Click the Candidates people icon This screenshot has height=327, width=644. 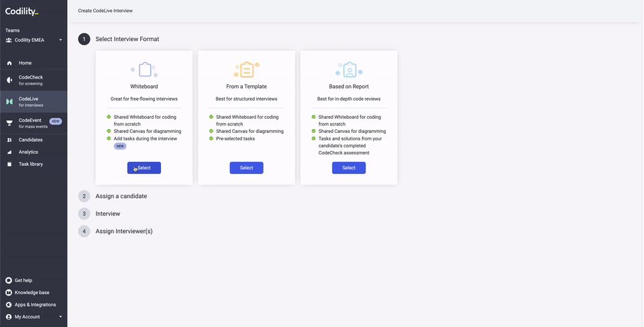click(9, 140)
